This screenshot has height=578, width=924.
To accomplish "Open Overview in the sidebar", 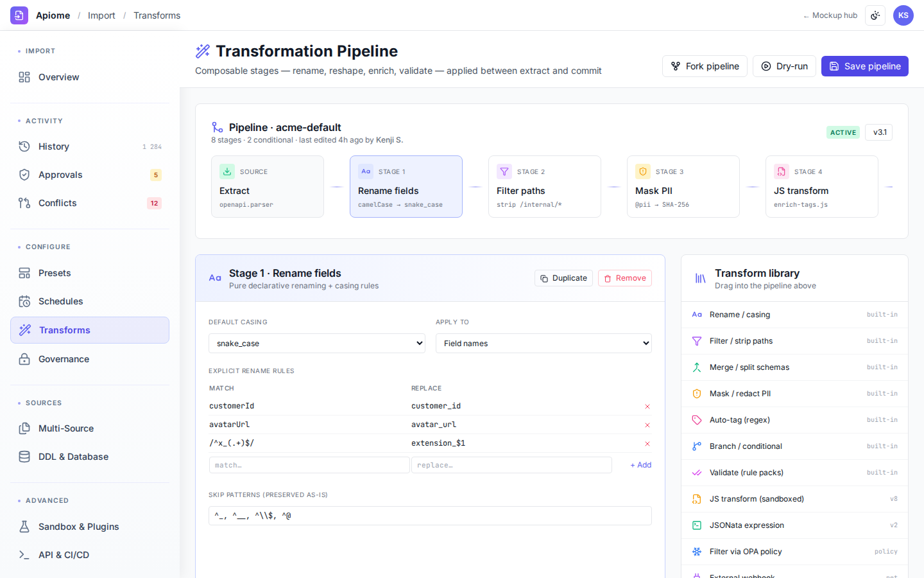I will (90, 77).
